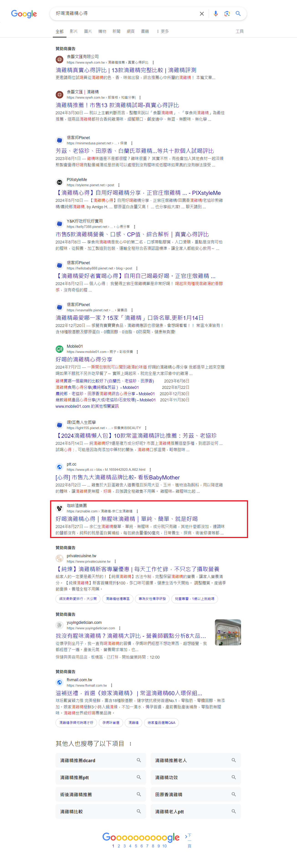Open [心得] 市售九大滴雞精品牌比較 link
This screenshot has height=868, width=297.
(118, 478)
